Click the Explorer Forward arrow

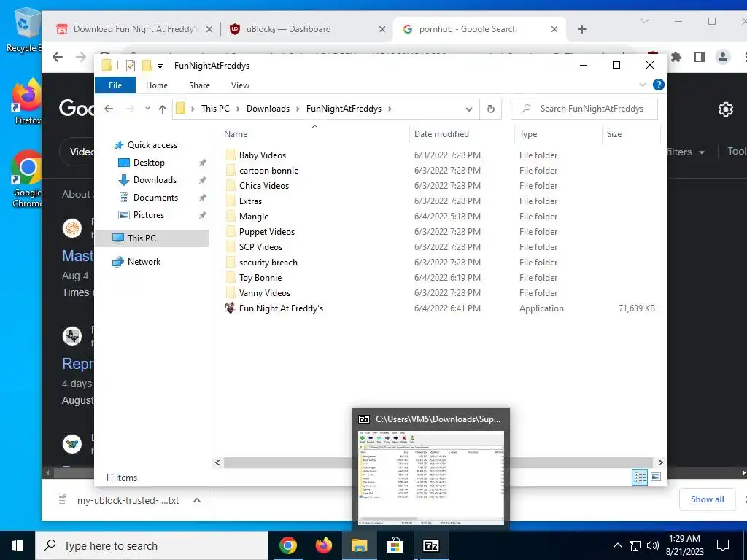point(130,109)
